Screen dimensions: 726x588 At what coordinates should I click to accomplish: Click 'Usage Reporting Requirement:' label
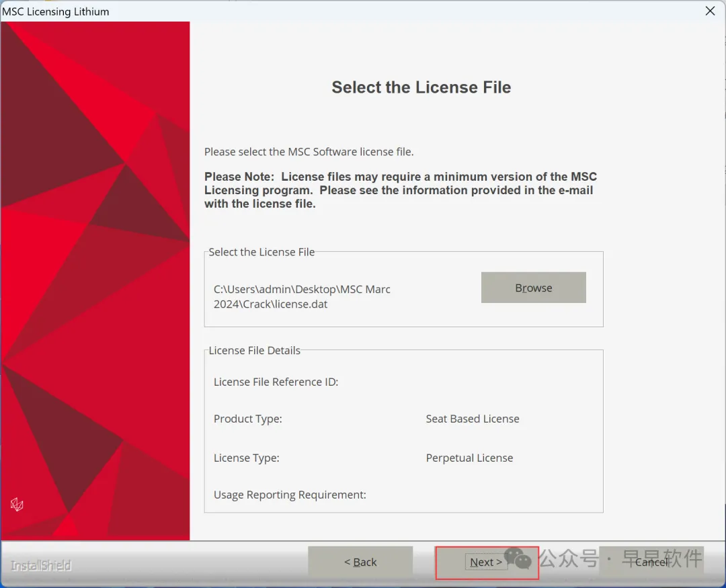290,495
